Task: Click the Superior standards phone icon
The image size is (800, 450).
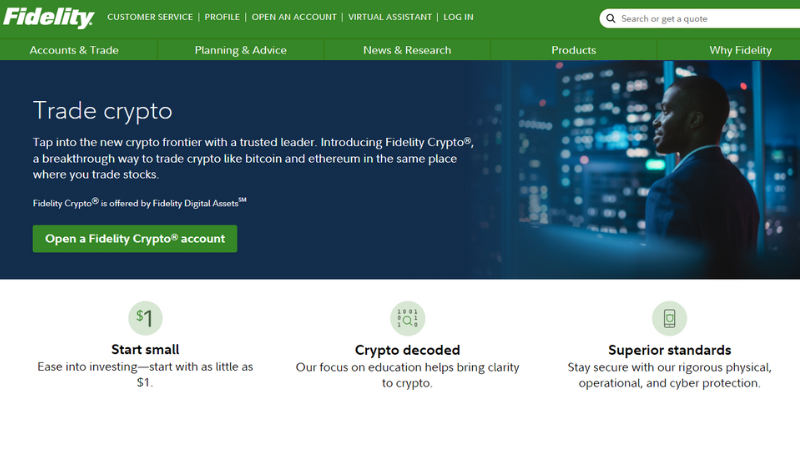Action: [669, 318]
